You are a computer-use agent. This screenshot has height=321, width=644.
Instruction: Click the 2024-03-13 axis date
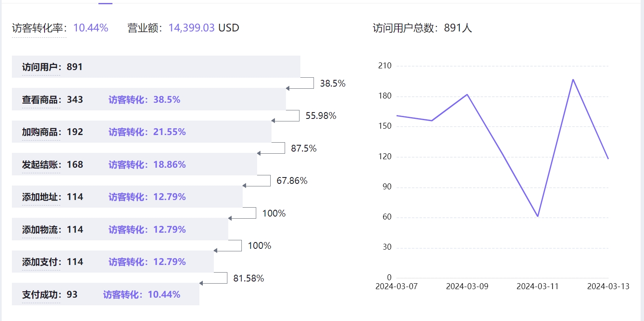pos(608,287)
